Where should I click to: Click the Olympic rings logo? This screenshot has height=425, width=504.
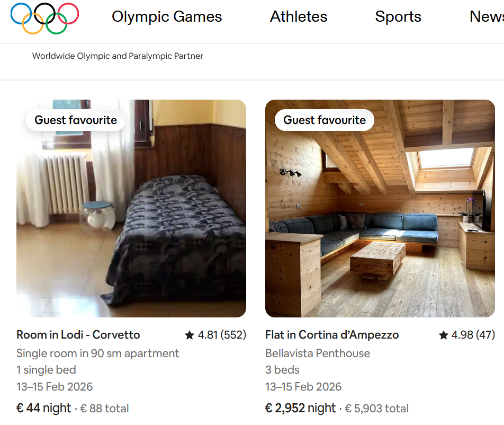coord(44,18)
